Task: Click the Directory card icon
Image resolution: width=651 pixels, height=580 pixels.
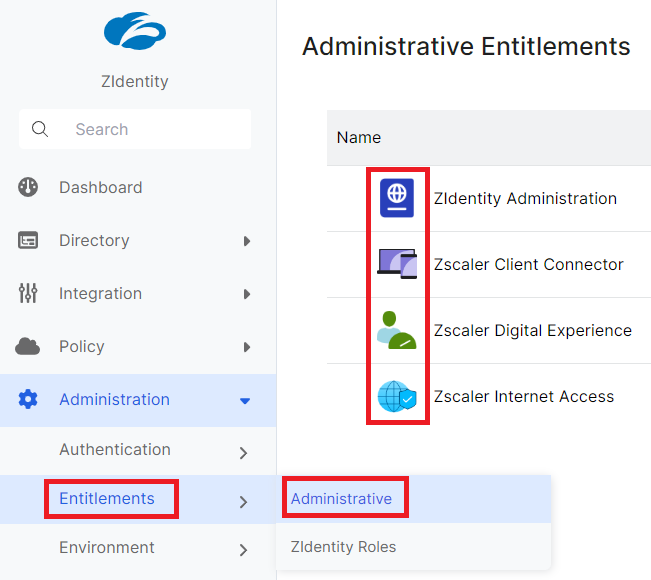Action: (28, 240)
